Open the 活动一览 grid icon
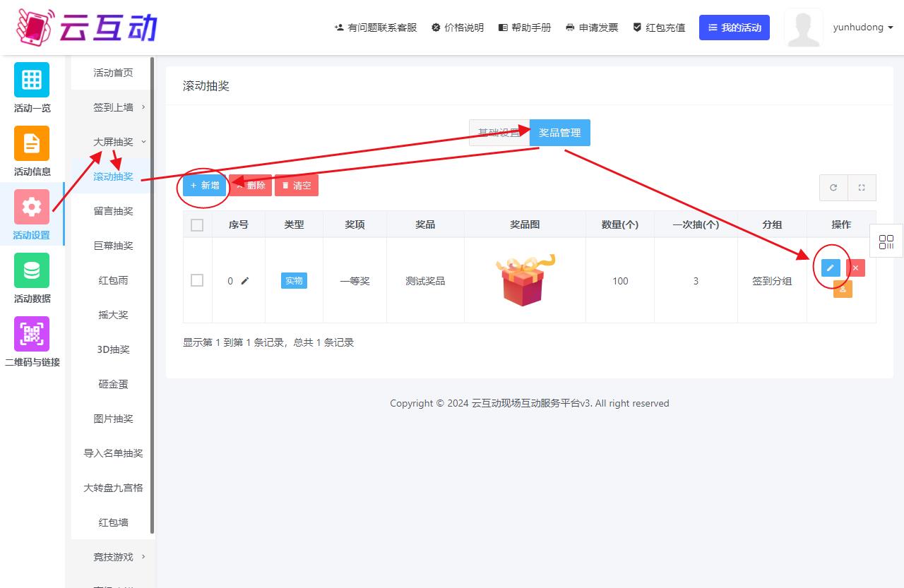Screen dimensions: 904x588 (32, 80)
